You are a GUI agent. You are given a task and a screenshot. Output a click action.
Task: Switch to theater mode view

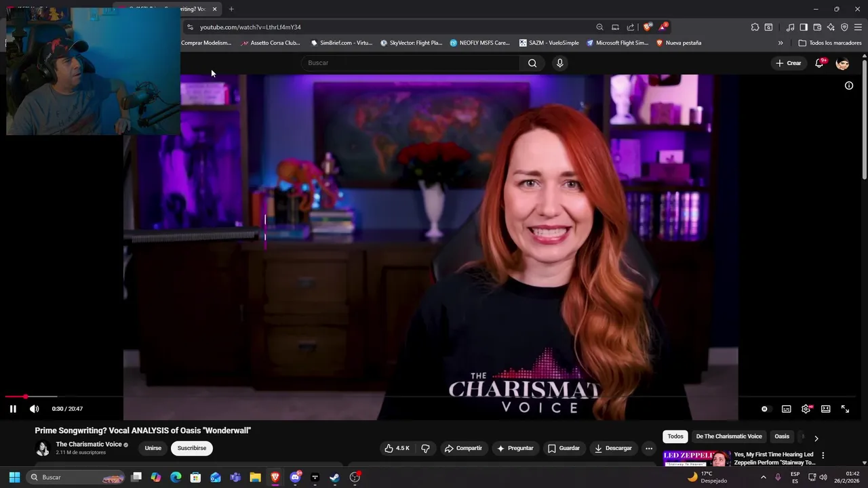pos(825,409)
